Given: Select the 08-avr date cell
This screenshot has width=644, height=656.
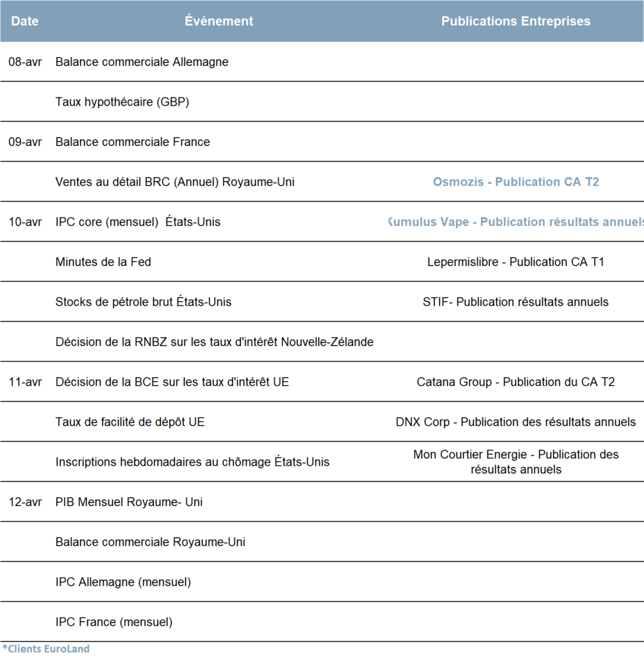Looking at the screenshot, I should click(x=25, y=62).
